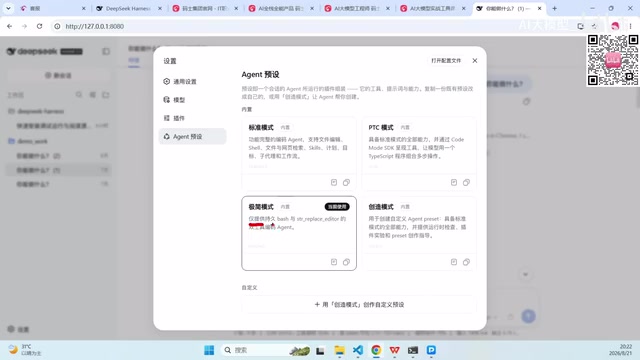Duplicate the 极简模式 preset using copy icon
Screen dimensions: 640x360
point(346,262)
